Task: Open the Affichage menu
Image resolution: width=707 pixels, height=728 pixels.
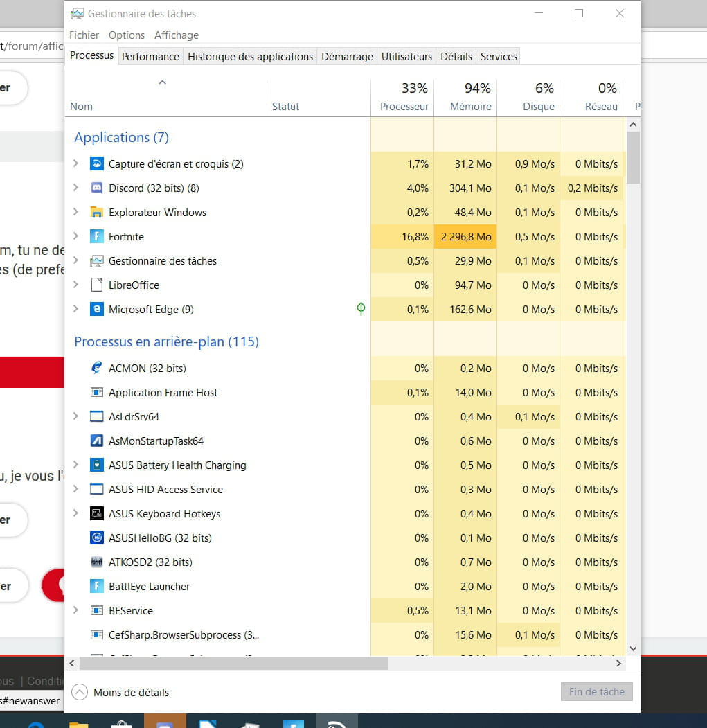Action: 177,35
